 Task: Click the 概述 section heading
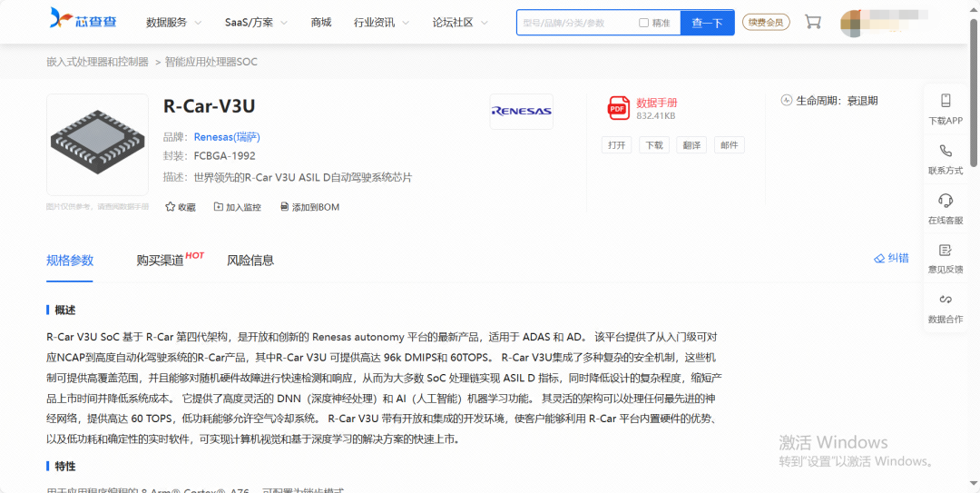(x=65, y=311)
